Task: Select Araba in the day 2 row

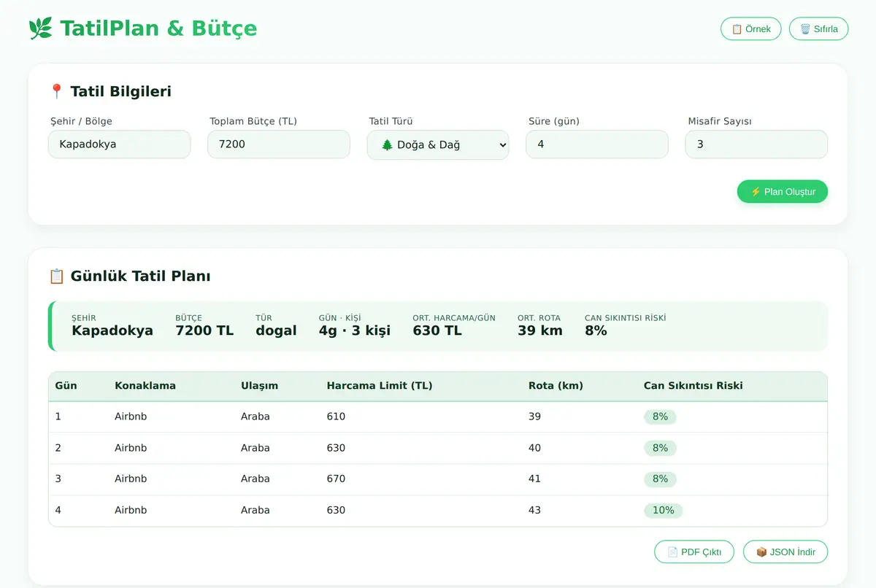Action: 255,448
